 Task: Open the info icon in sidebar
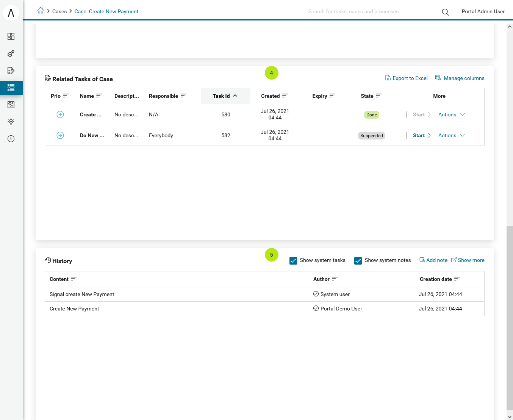click(x=11, y=139)
